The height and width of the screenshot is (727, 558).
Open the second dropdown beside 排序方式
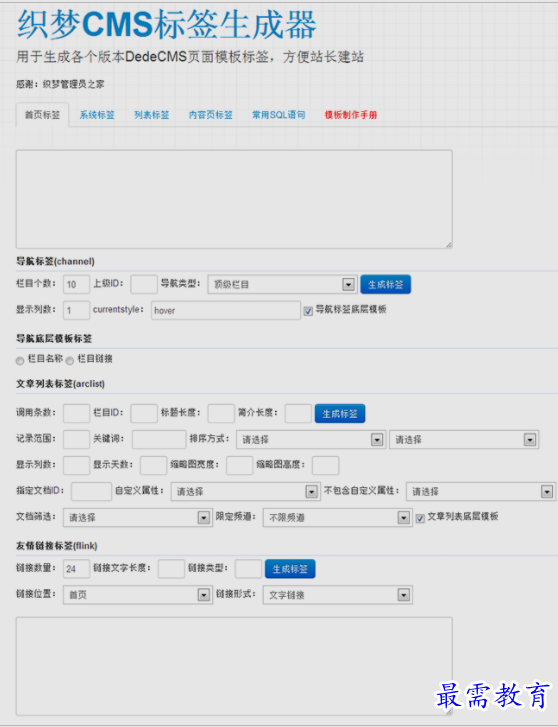coord(464,439)
